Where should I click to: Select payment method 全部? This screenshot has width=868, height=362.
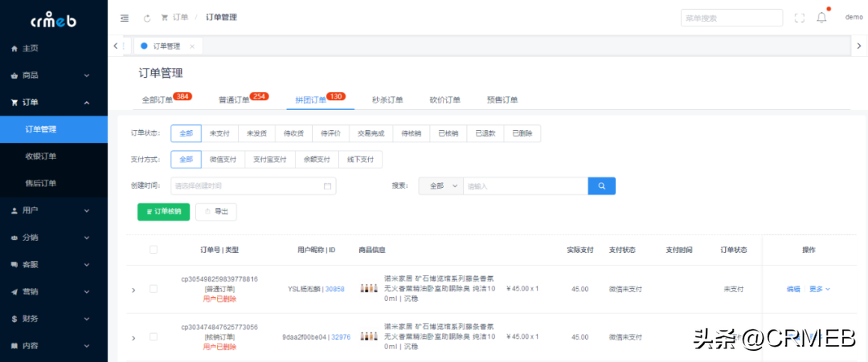tap(186, 159)
